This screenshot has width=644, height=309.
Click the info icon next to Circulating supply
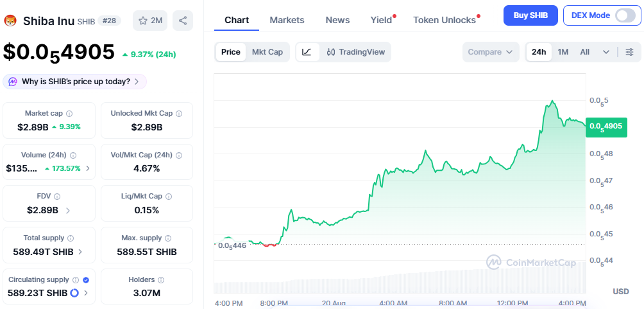coord(76,280)
